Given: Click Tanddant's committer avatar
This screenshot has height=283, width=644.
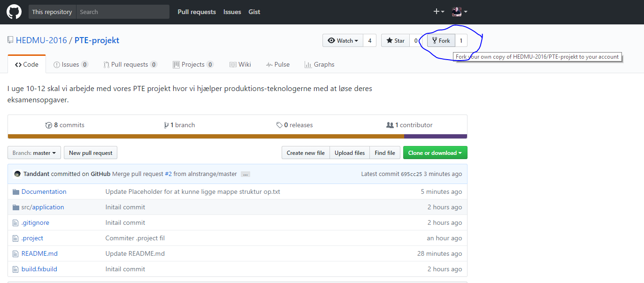Looking at the screenshot, I should [x=17, y=174].
